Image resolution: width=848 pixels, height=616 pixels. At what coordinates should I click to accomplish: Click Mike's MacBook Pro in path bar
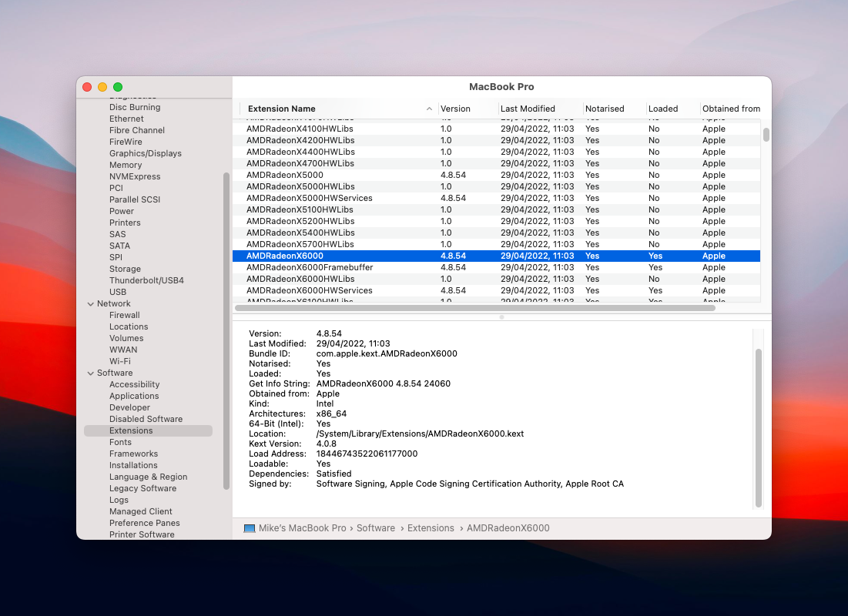click(x=303, y=528)
